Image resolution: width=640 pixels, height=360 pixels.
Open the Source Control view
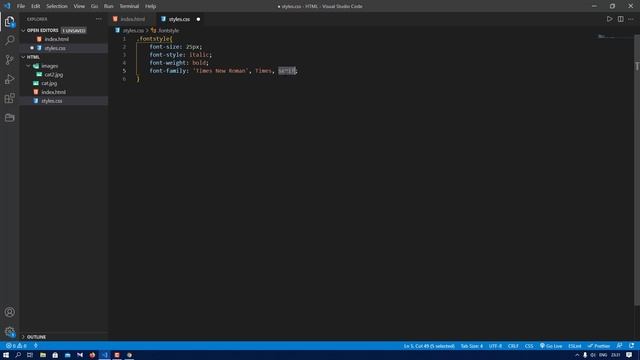pyautogui.click(x=9, y=60)
